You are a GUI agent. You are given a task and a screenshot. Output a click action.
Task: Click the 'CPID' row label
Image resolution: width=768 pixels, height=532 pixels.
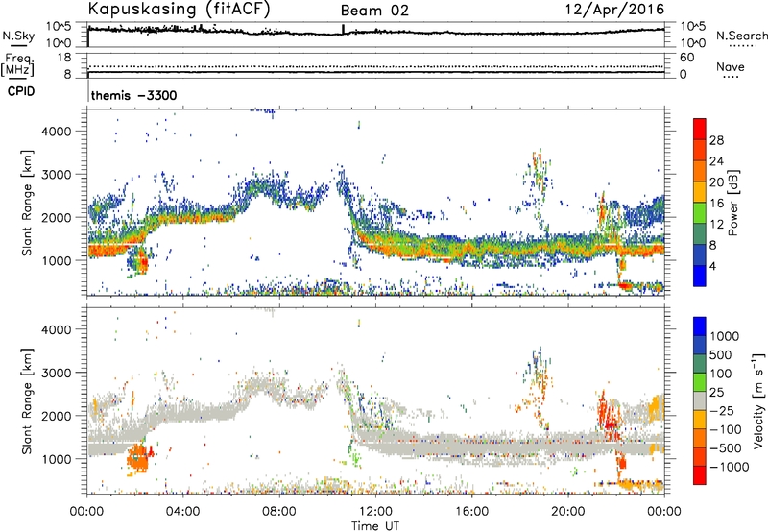pyautogui.click(x=21, y=91)
